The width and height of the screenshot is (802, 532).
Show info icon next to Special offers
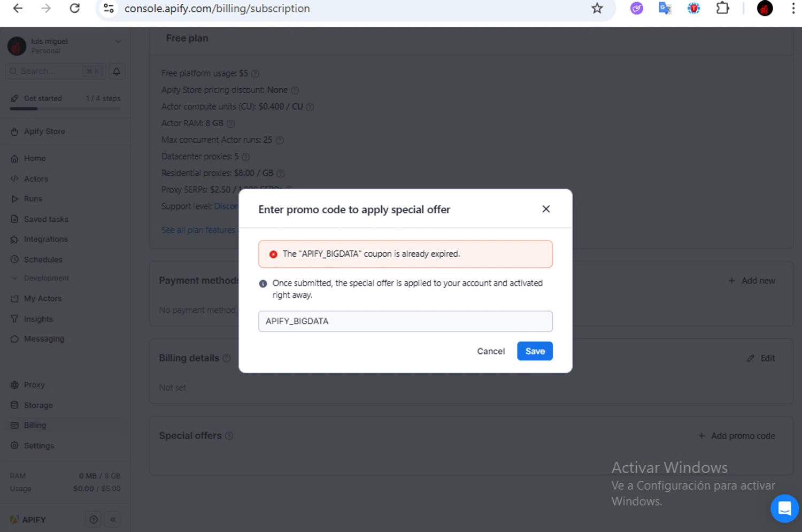pos(229,436)
